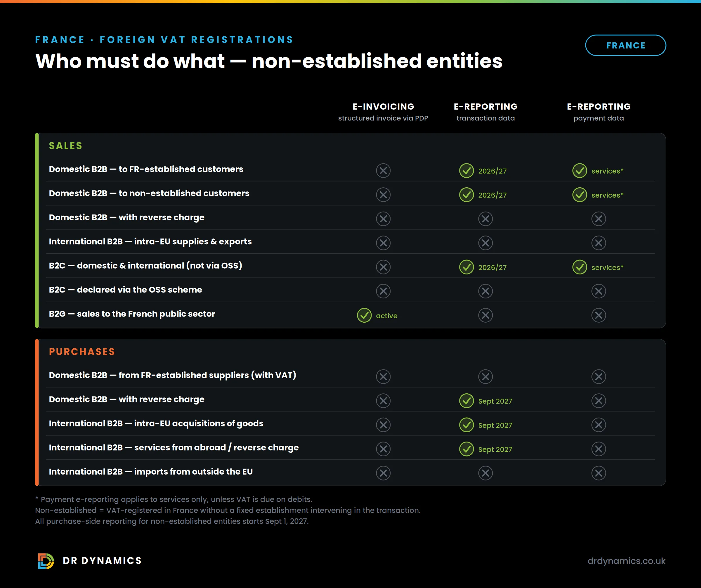Click the payment data cross for intra-EU supplies & exports
Screen dimensions: 701x588
point(598,243)
